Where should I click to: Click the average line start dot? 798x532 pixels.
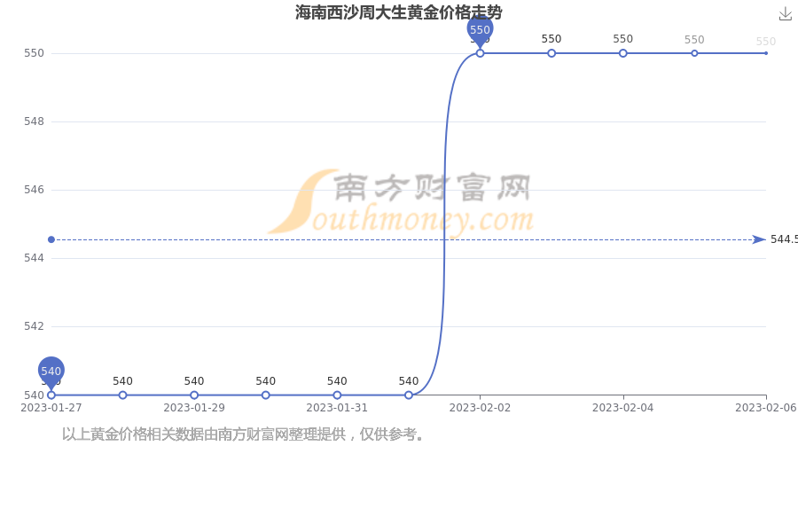pyautogui.click(x=51, y=239)
